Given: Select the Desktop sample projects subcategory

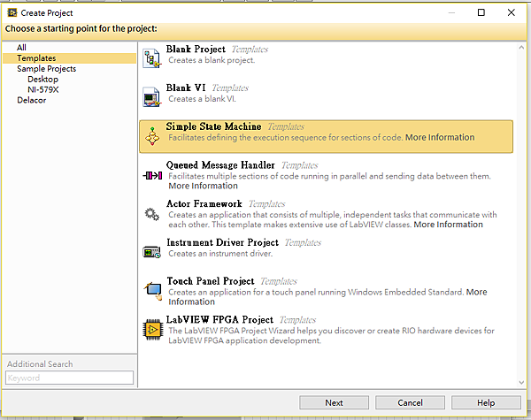Looking at the screenshot, I should pyautogui.click(x=42, y=80).
